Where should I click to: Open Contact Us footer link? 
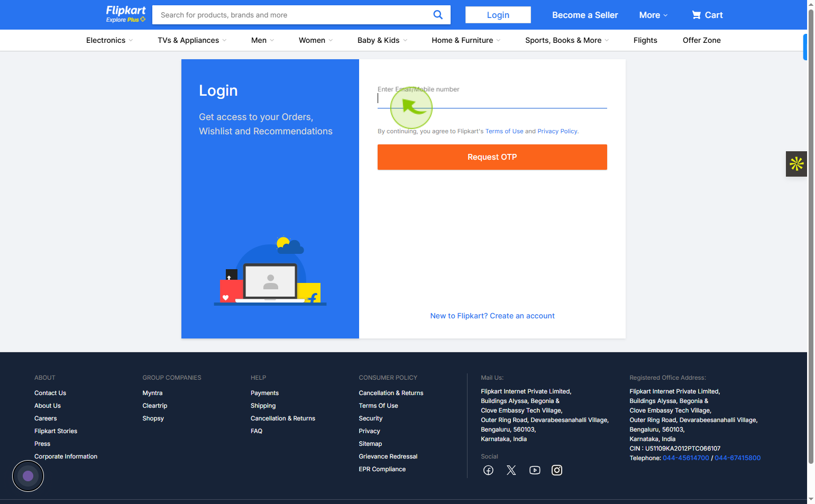[x=50, y=393]
